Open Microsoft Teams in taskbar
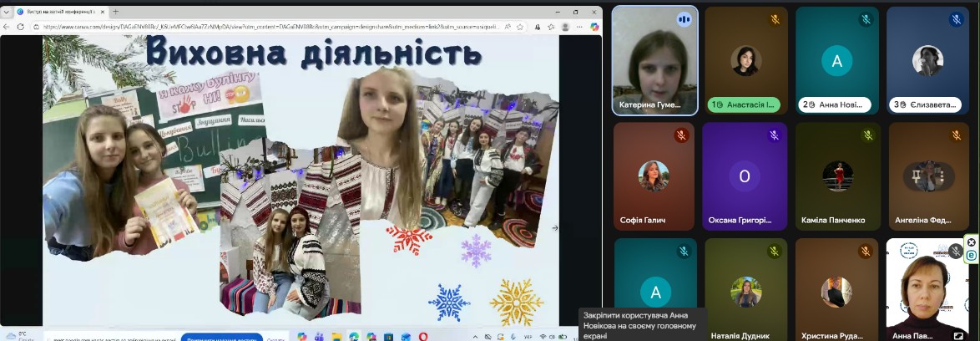 point(318,336)
